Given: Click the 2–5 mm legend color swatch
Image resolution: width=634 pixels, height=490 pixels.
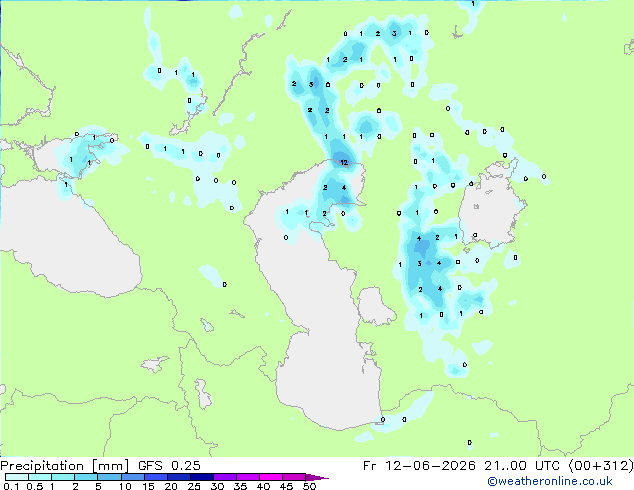Looking at the screenshot, I should [86, 477].
